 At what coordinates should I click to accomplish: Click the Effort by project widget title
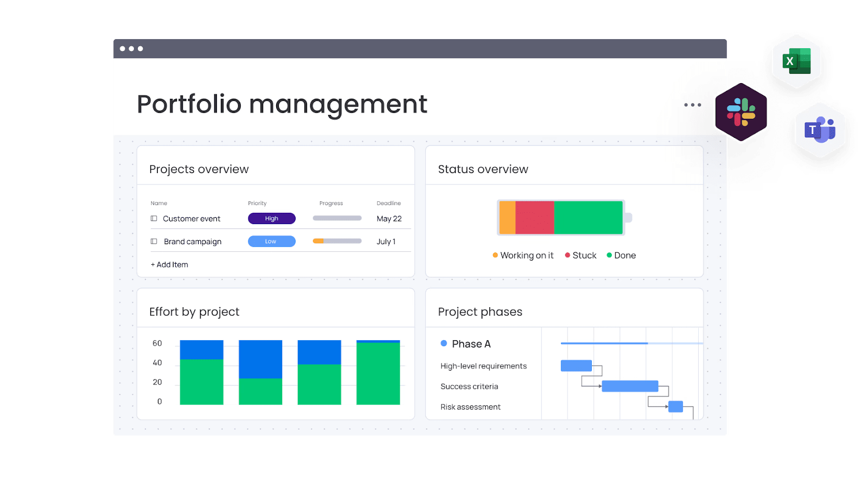coord(194,312)
